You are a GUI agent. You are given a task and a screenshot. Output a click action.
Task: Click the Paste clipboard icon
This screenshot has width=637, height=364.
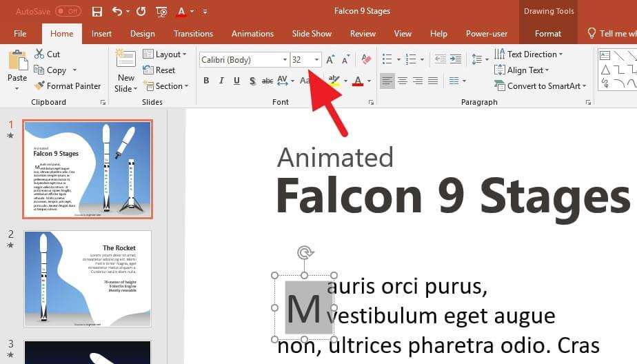pyautogui.click(x=17, y=61)
